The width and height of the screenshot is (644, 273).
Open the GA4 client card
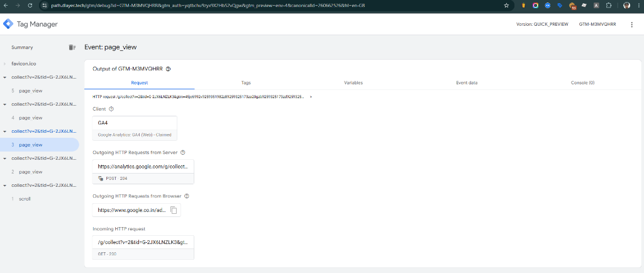point(135,128)
